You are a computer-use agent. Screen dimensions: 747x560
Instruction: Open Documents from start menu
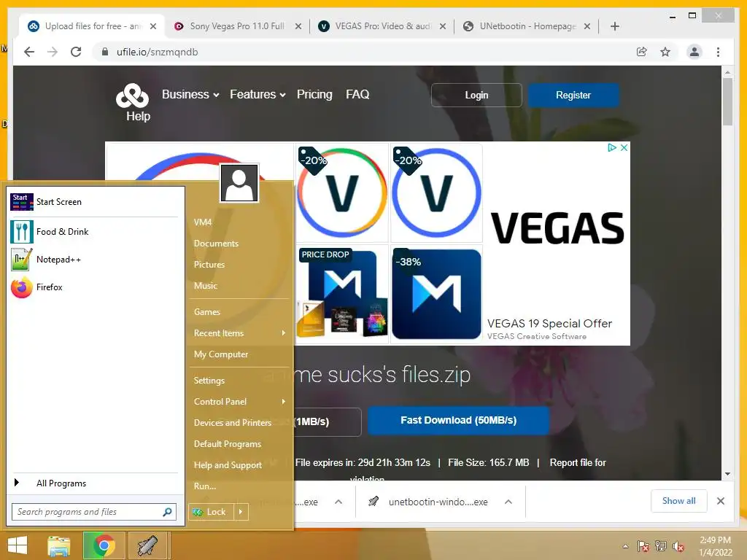coord(216,244)
